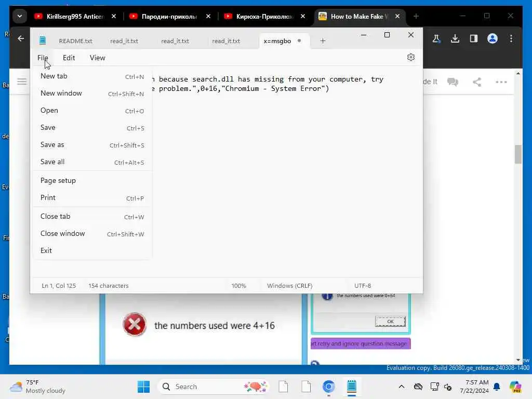Open the Notepad settings gear
The image size is (532, 399).
pyautogui.click(x=410, y=57)
